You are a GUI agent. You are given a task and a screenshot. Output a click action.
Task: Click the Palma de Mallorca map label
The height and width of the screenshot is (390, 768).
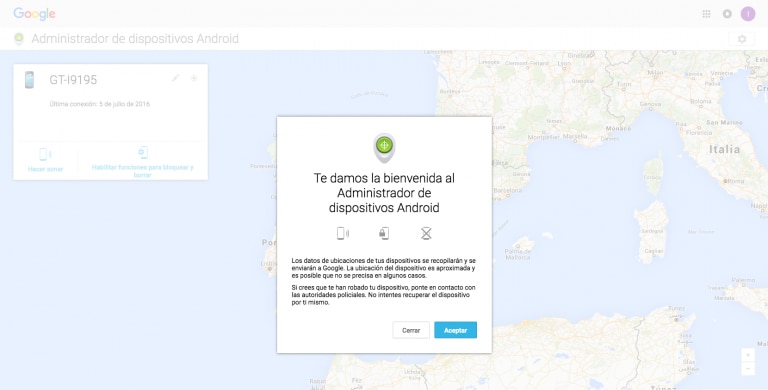[x=518, y=254]
